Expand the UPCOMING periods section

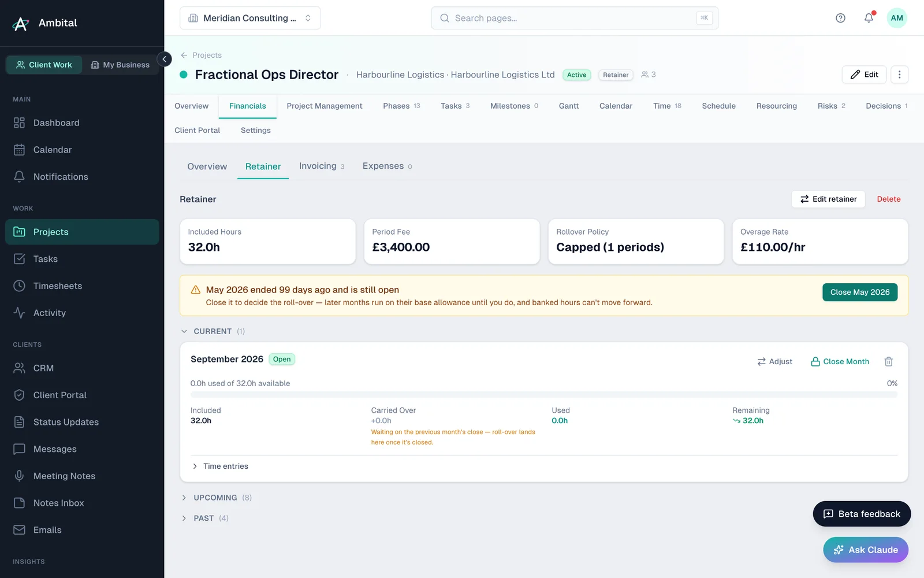pyautogui.click(x=216, y=498)
